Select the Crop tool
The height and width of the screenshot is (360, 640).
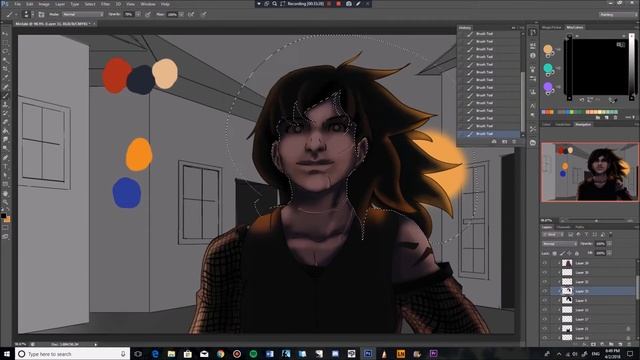(x=5, y=69)
